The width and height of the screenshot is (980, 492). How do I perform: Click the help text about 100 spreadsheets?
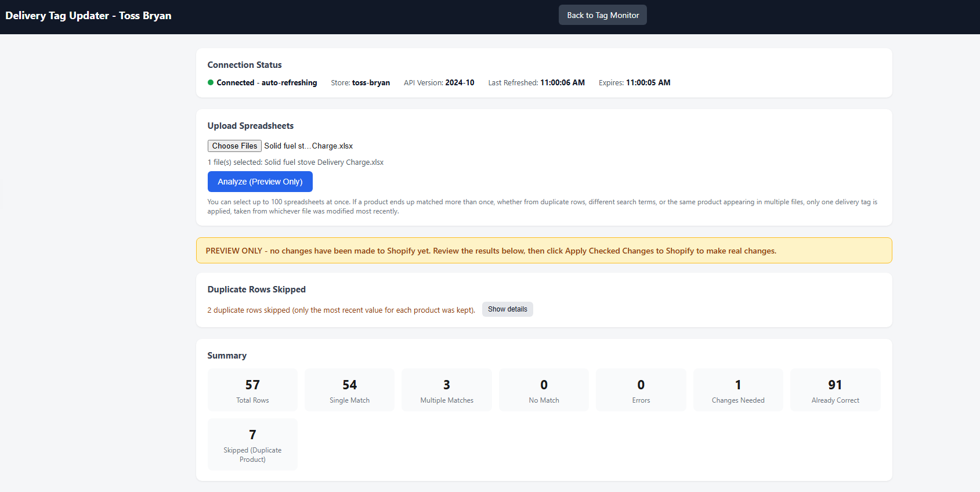(x=543, y=207)
